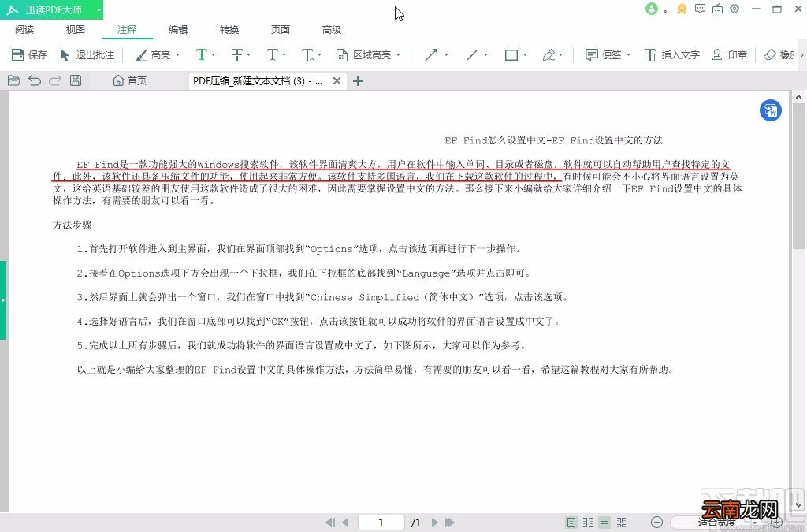Select the straight line drawing tool
This screenshot has width=807, height=532.
(x=471, y=54)
